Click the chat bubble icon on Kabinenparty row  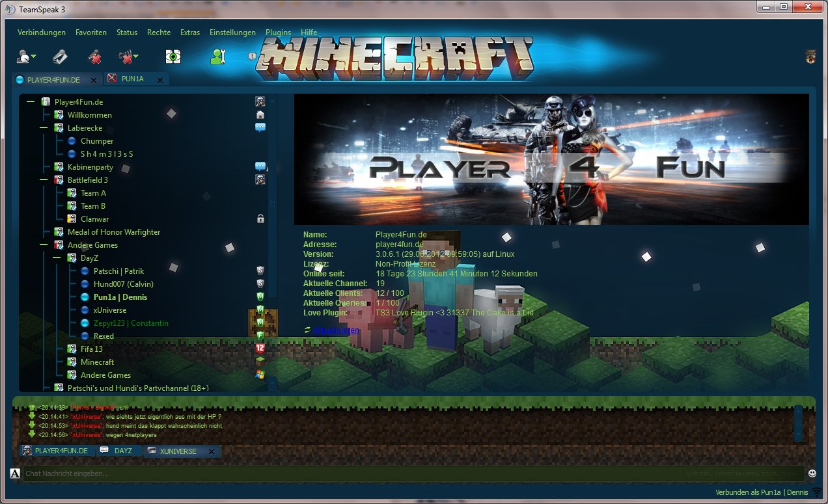[x=260, y=167]
